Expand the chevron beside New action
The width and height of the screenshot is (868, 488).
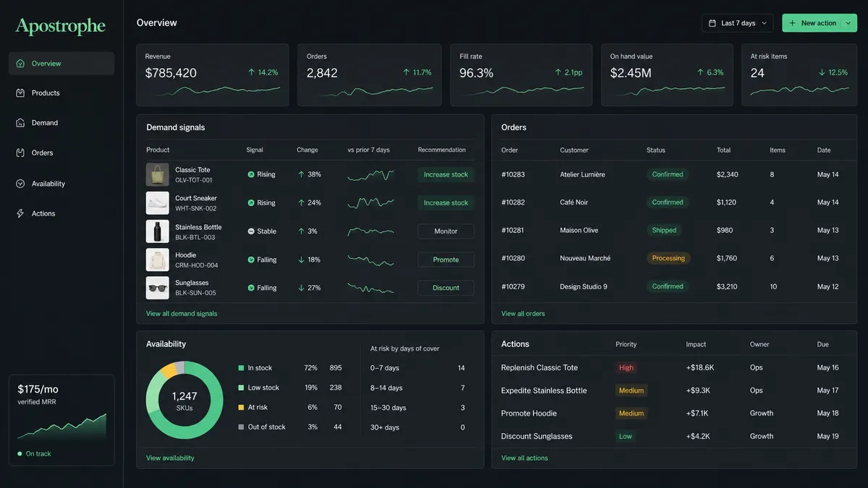pyautogui.click(x=848, y=23)
